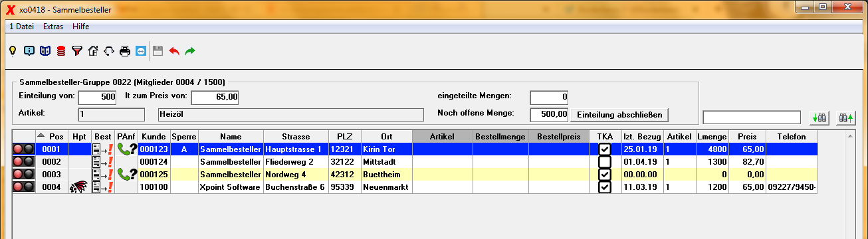868x239 pixels.
Task: Click the price field showing 65,00
Action: pos(215,98)
